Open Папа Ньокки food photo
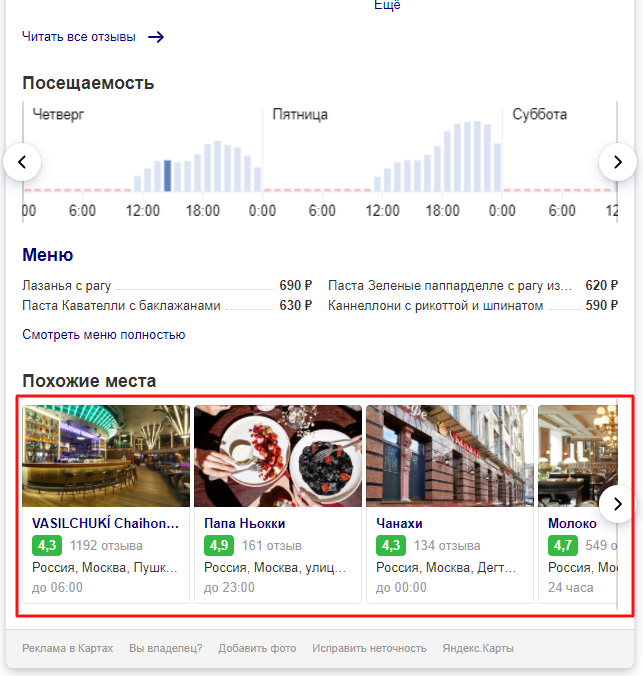Screen dimensions: 643x676 point(278,456)
